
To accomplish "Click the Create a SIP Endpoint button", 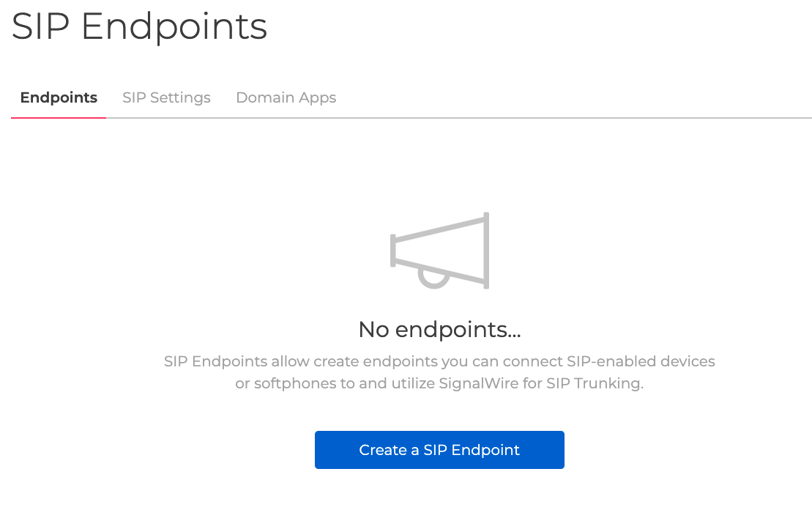I will [x=439, y=450].
